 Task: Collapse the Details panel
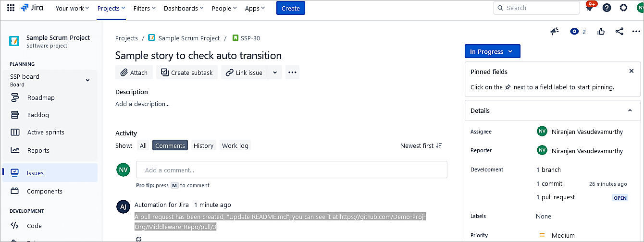630,110
